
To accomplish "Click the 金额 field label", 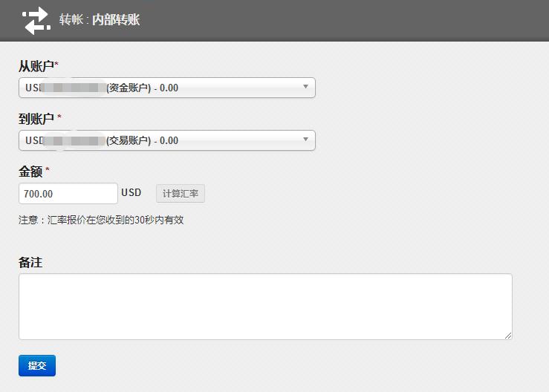I will pos(30,171).
